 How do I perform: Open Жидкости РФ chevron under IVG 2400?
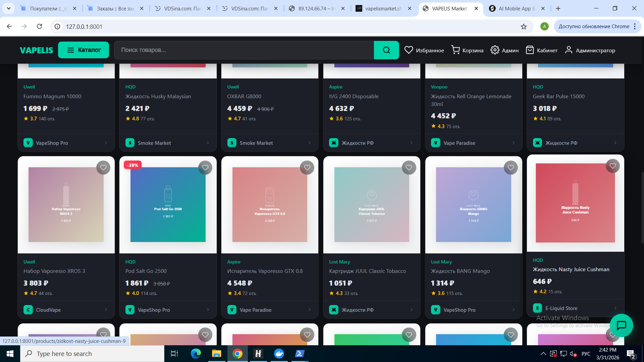(412, 143)
